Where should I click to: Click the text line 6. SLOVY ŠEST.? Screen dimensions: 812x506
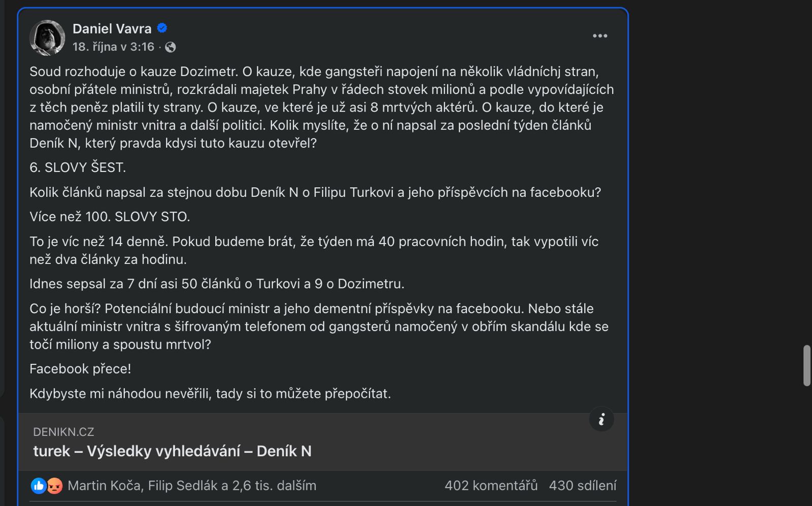[78, 167]
